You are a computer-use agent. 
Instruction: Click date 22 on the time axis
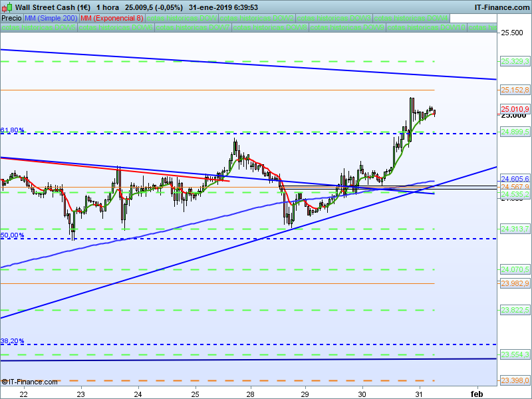tap(23, 394)
